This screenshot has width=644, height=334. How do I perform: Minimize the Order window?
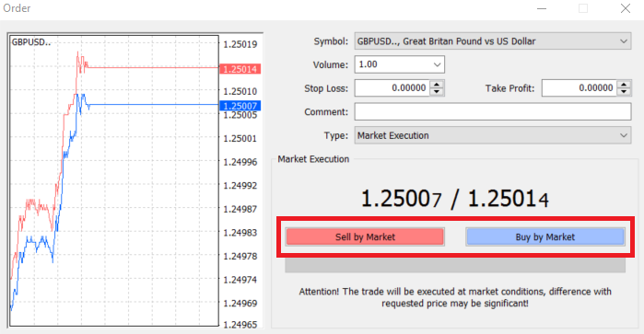point(542,8)
